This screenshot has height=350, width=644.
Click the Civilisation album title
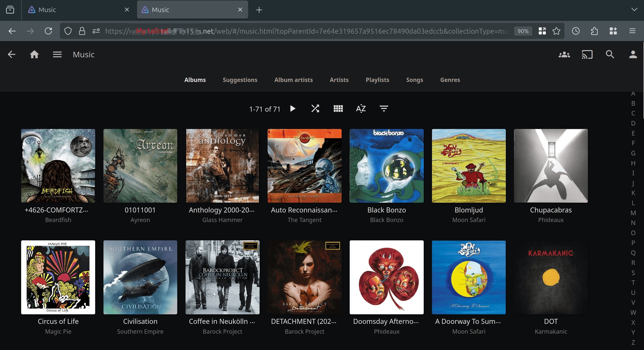140,321
